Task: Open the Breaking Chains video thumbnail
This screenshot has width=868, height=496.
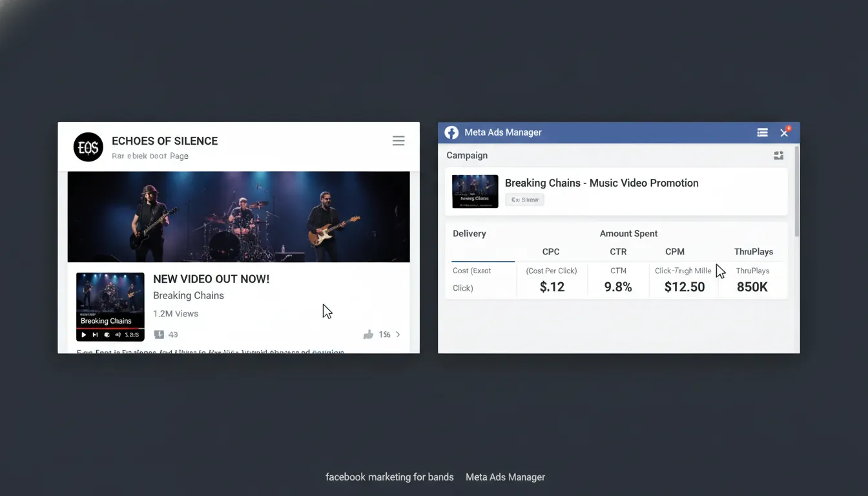Action: coord(110,307)
